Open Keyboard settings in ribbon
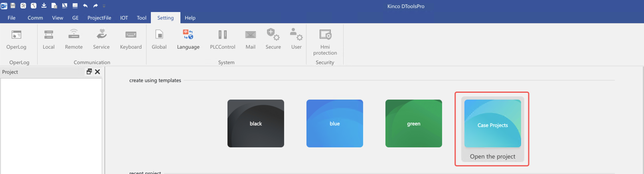This screenshot has width=644, height=174. pos(131,39)
